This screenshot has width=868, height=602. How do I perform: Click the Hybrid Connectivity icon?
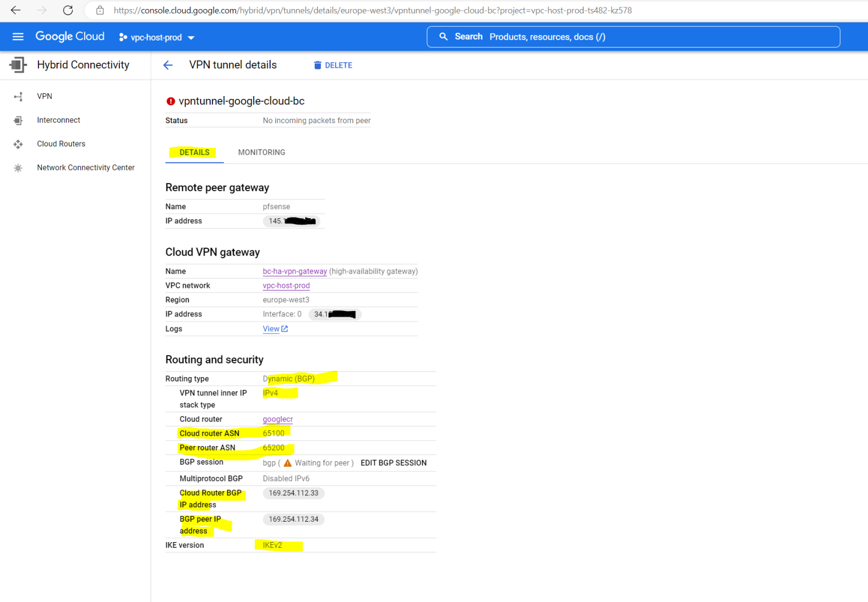(18, 64)
